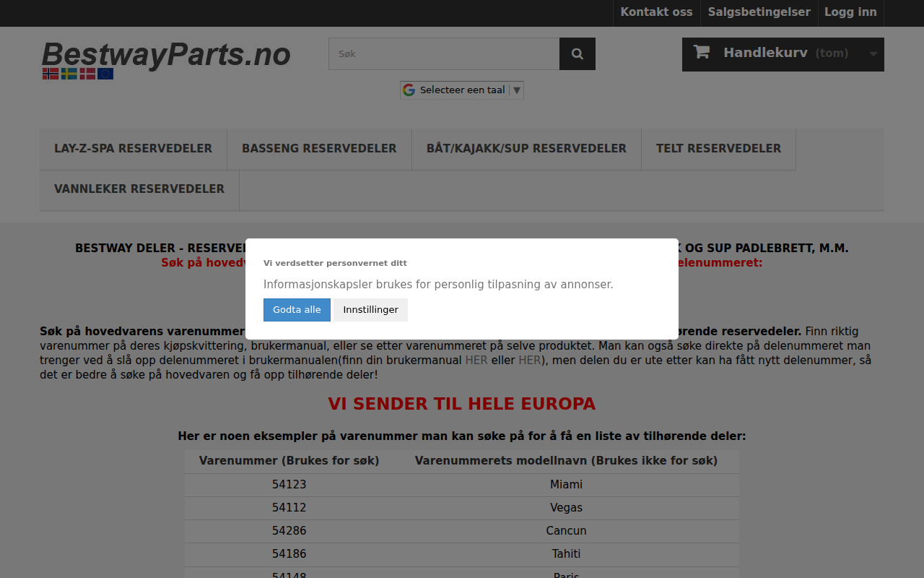924x578 pixels.
Task: Click the magnifier search button
Action: click(577, 53)
